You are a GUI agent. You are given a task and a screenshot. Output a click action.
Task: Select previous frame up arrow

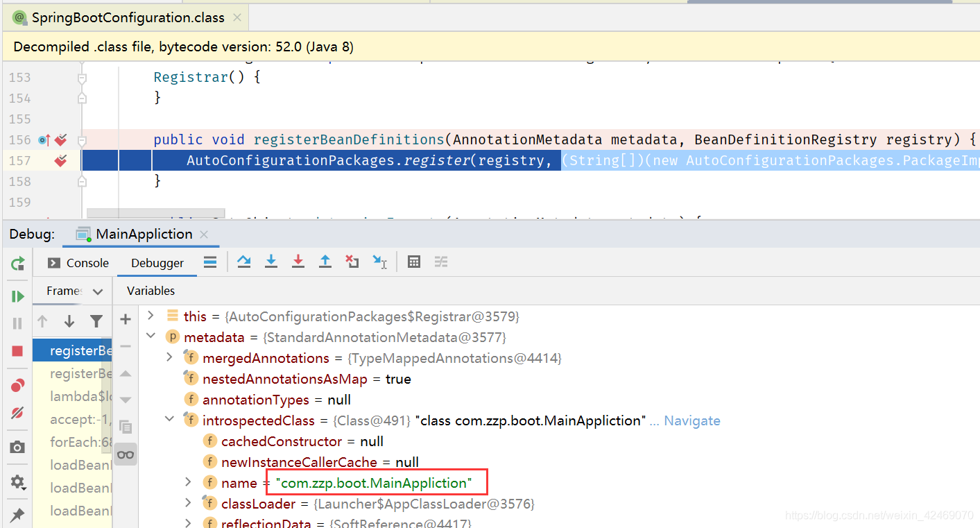click(x=42, y=321)
